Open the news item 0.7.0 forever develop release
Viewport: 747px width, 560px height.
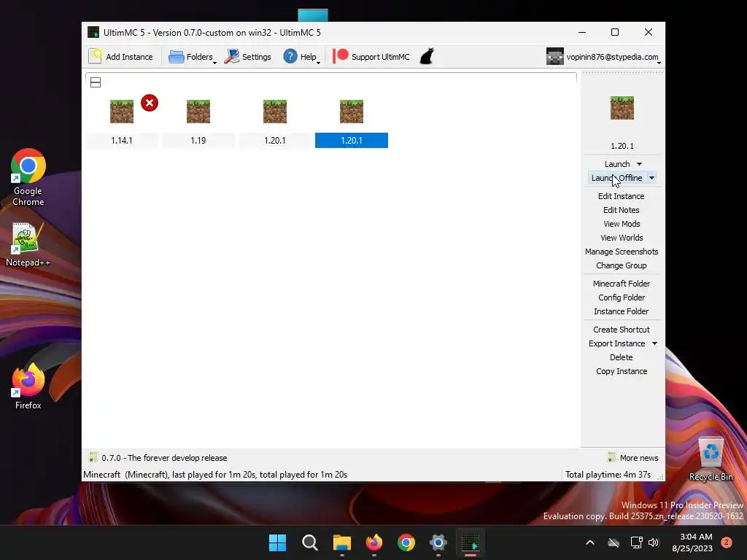click(x=158, y=458)
